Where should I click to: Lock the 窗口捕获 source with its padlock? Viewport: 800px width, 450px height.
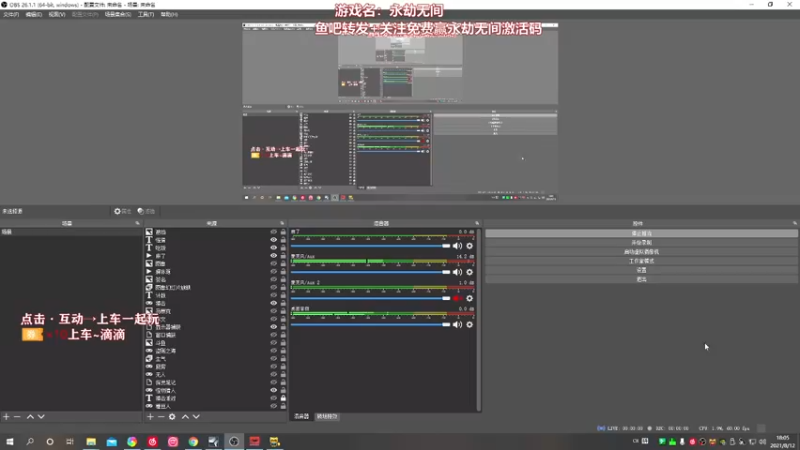(x=283, y=335)
